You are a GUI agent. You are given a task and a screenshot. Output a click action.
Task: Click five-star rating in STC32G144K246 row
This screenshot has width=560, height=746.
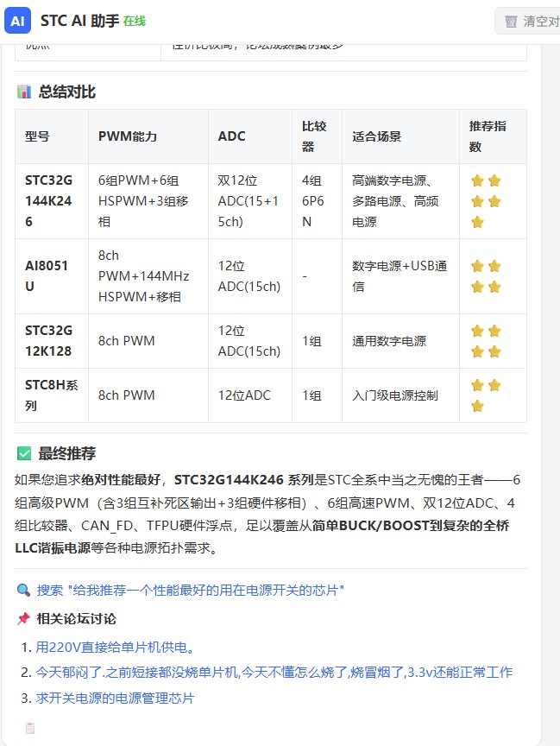point(486,201)
